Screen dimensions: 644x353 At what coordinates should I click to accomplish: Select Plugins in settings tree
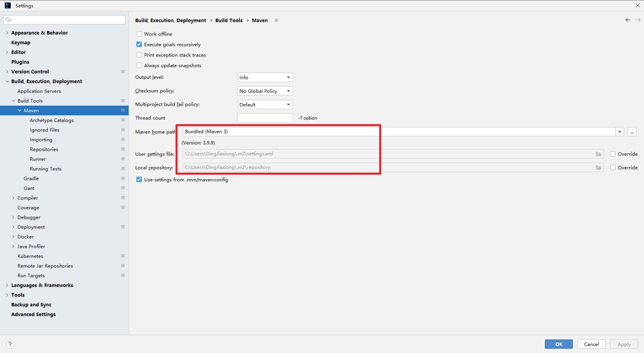pos(20,62)
